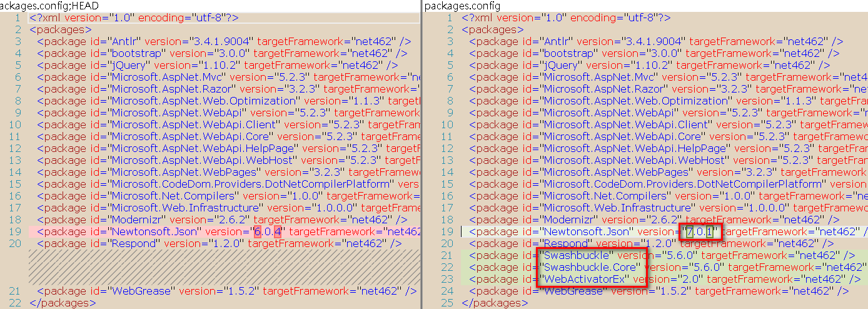
Task: Click the closing </packages> tag in right pane
Action: coord(495,303)
